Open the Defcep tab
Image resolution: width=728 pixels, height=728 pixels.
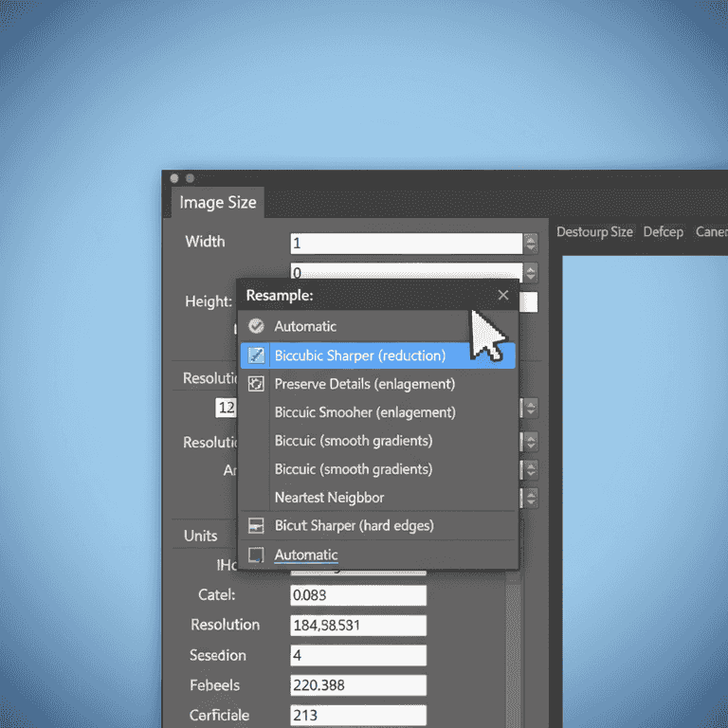(663, 232)
